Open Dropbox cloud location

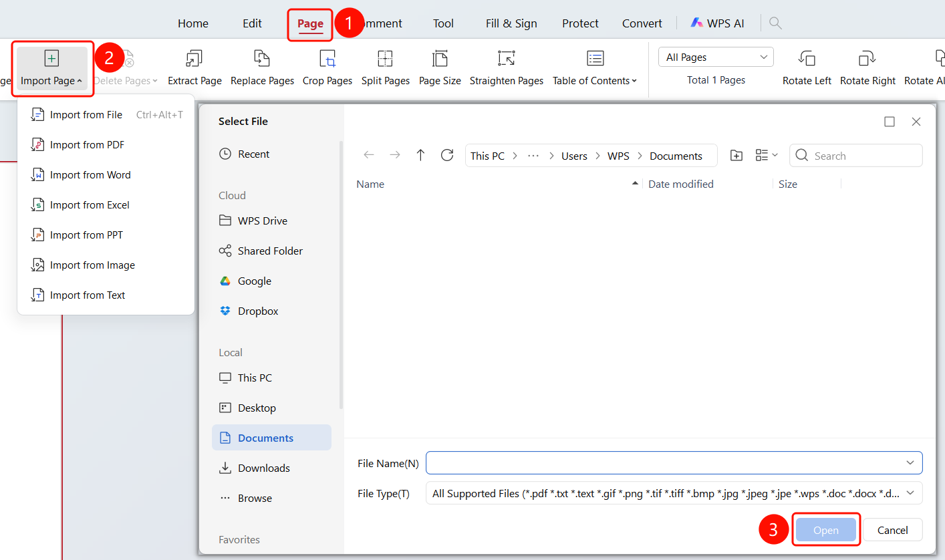[249, 311]
